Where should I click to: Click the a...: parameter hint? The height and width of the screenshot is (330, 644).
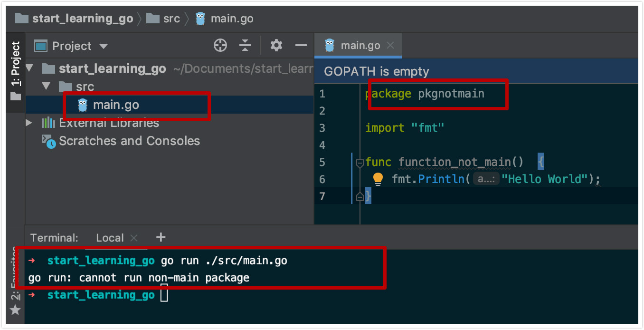click(x=486, y=179)
